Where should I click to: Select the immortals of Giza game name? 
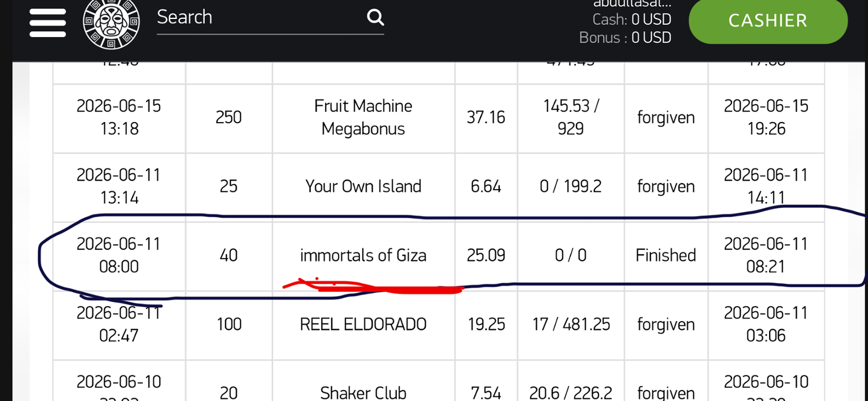point(363,255)
